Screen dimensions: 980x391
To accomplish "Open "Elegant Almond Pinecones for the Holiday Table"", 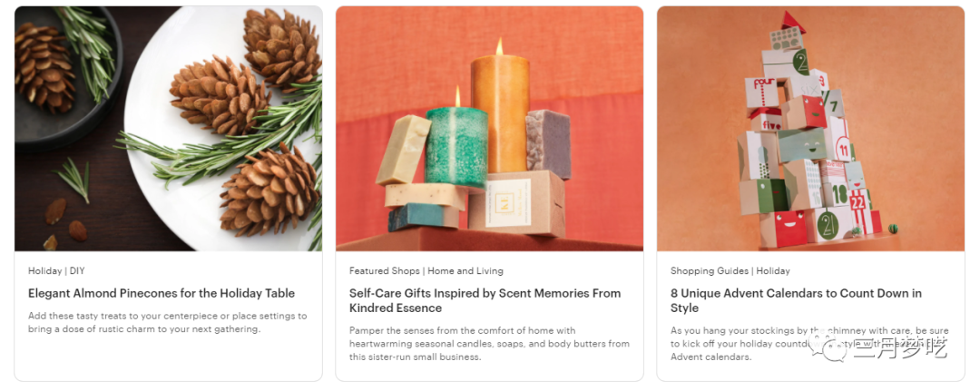I will [x=162, y=293].
